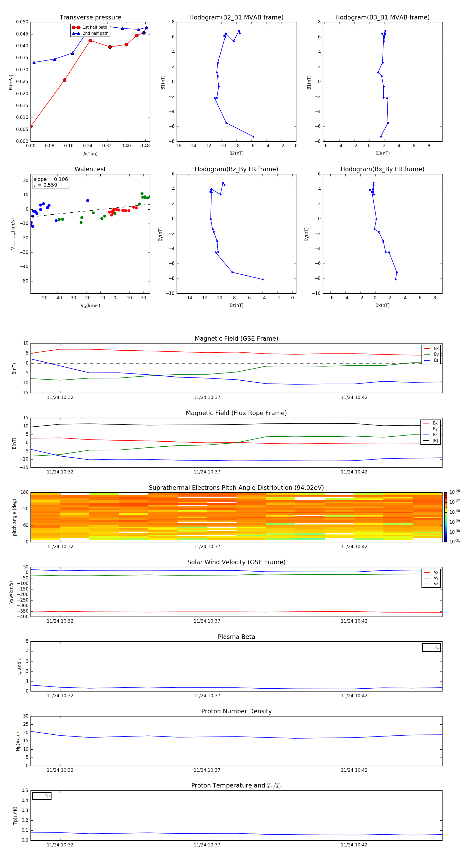
Task: Select the B3(nT) x-axis label
Action: [x=382, y=154]
